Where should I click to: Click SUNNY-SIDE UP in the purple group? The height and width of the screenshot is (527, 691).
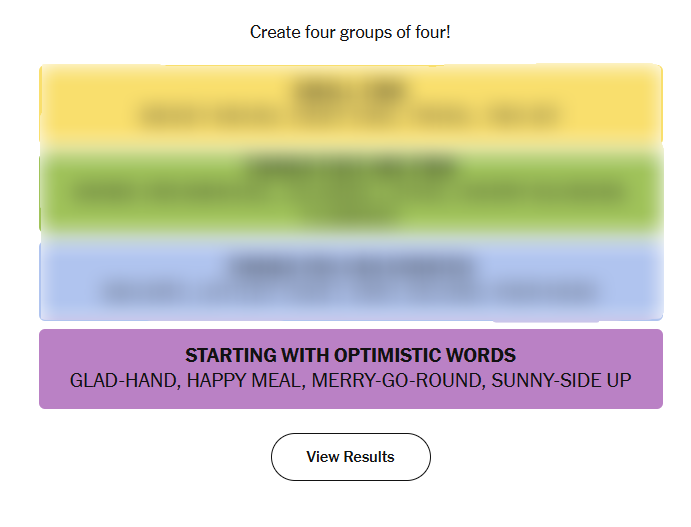pos(561,381)
